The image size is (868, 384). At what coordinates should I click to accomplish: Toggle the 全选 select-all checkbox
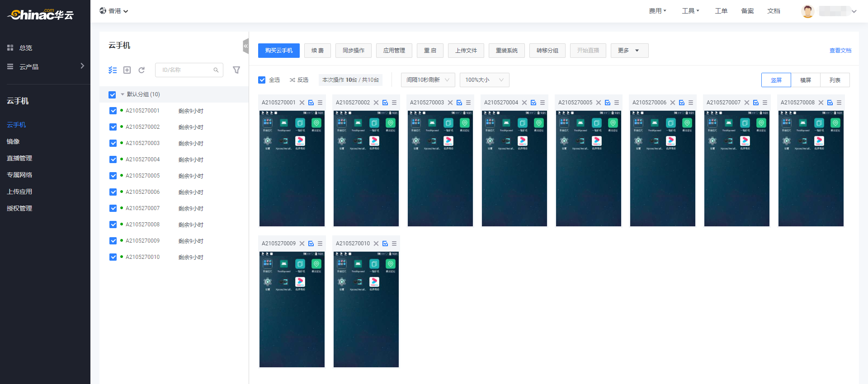262,80
